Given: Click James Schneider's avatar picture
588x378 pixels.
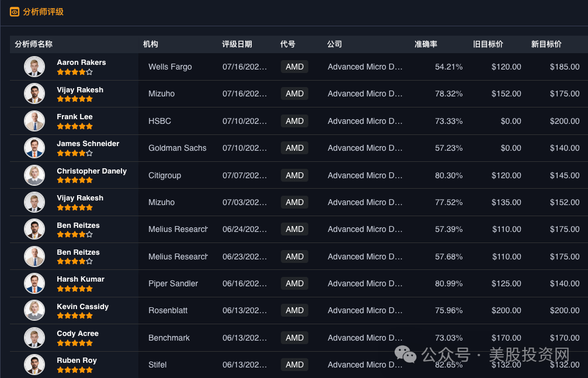Looking at the screenshot, I should [34, 148].
